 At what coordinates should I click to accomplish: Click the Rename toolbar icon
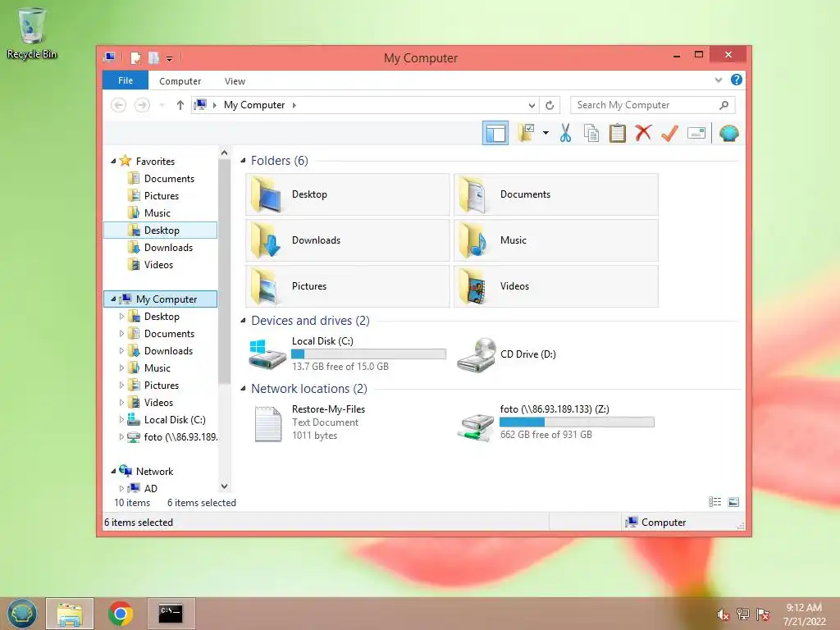click(x=696, y=133)
